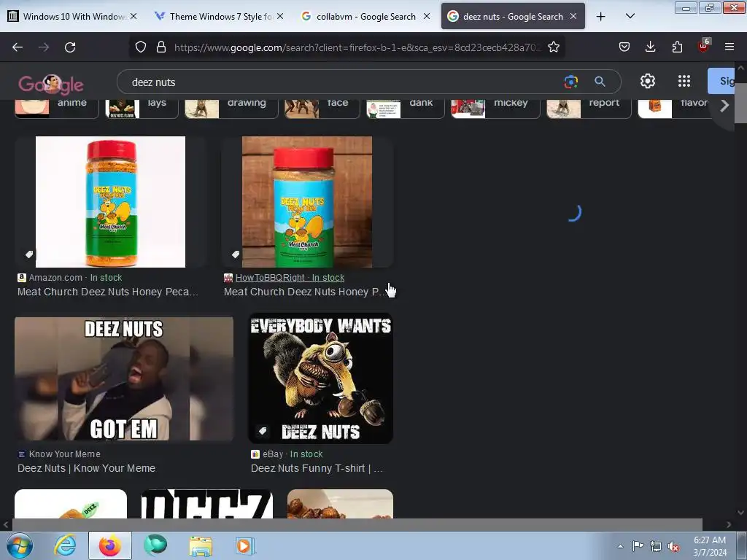The width and height of the screenshot is (747, 560).
Task: Close the Windows 10 With Windows tab
Action: [x=133, y=16]
